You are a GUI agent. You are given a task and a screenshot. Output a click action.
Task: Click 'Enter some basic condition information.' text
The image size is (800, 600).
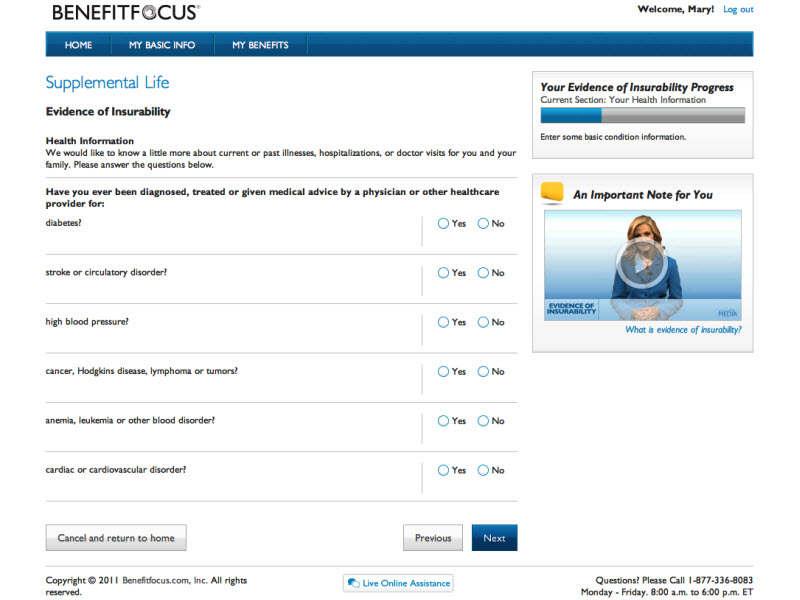pos(613,137)
